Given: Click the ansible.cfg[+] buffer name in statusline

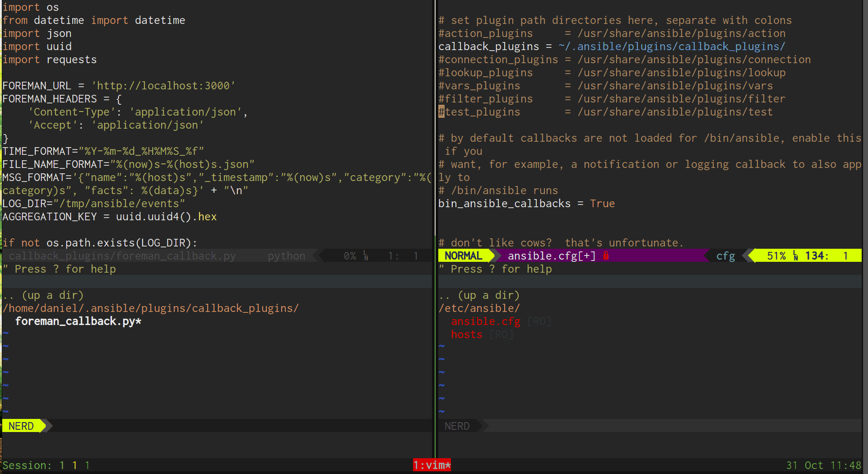Looking at the screenshot, I should tap(551, 256).
